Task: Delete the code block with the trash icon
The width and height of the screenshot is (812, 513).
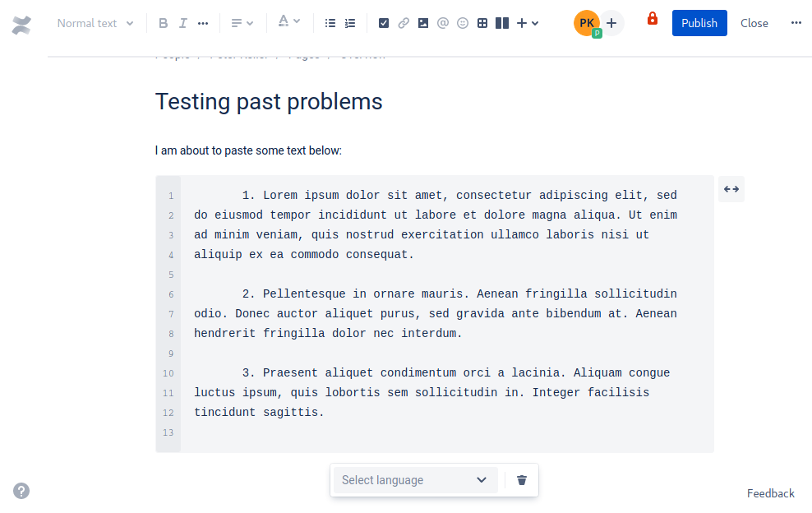Action: pyautogui.click(x=521, y=479)
